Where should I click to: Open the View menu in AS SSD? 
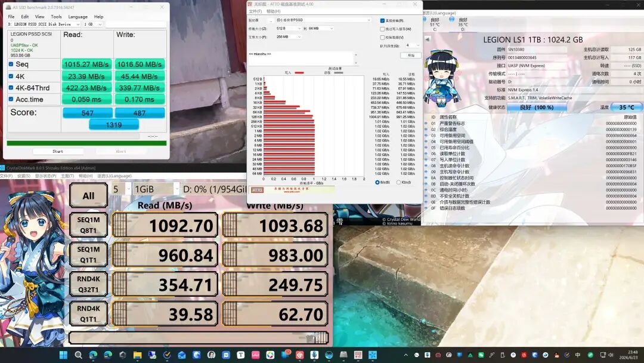pos(40,17)
